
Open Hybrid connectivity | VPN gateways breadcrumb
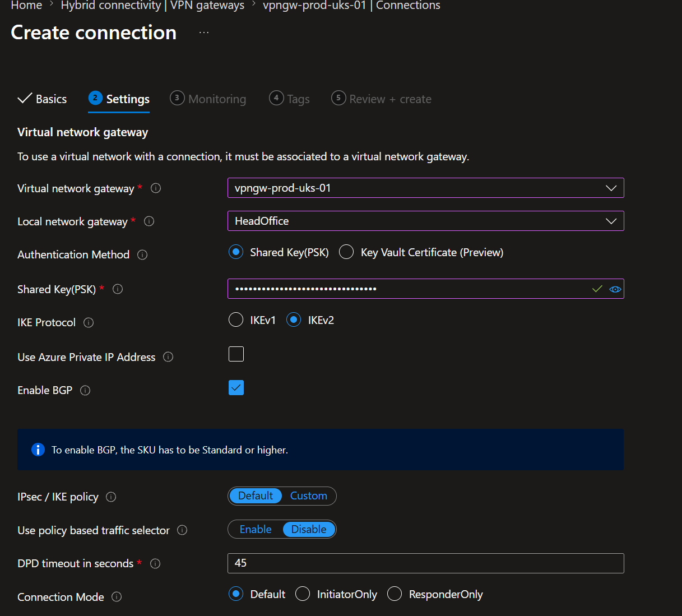point(152,6)
